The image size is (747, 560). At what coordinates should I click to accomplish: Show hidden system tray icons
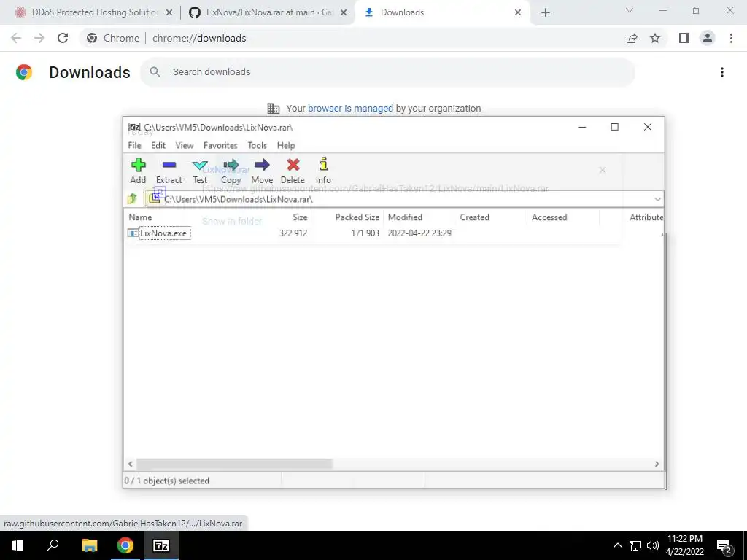point(617,545)
